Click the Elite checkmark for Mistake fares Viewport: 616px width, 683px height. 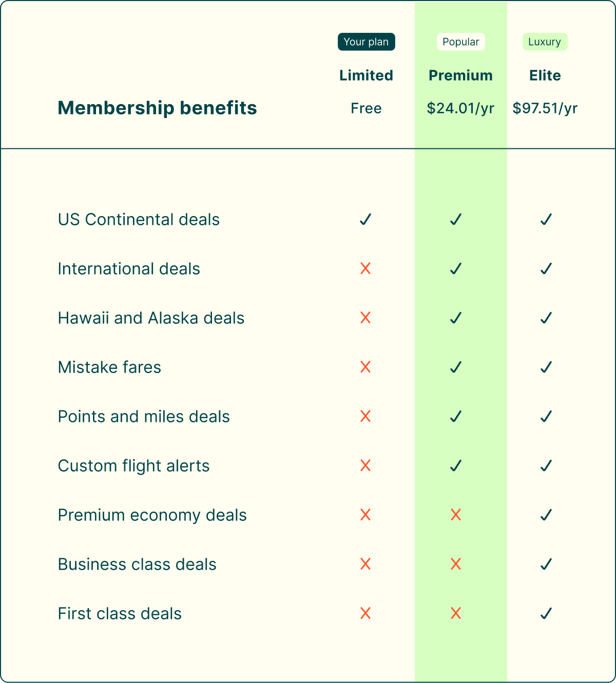(x=546, y=367)
